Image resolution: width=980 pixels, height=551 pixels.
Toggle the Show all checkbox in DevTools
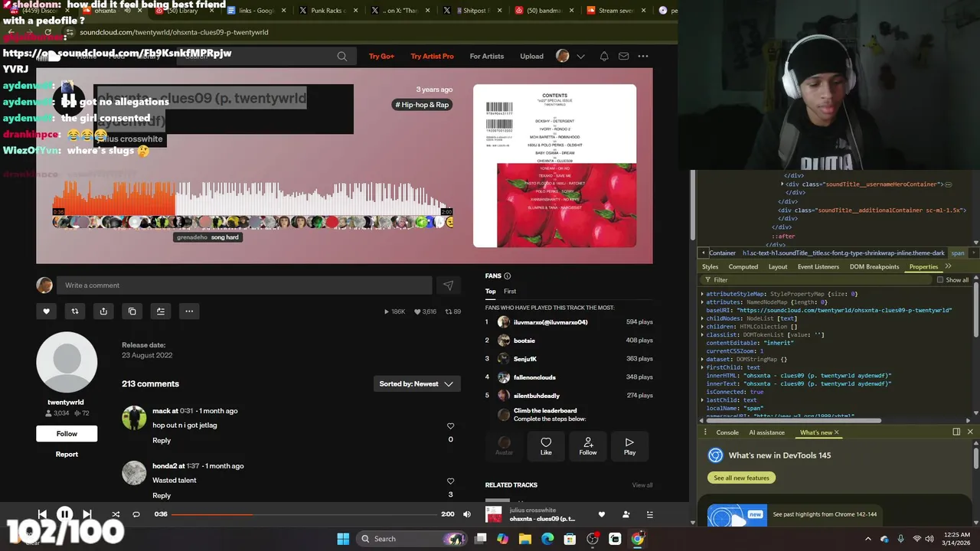pyautogui.click(x=940, y=280)
